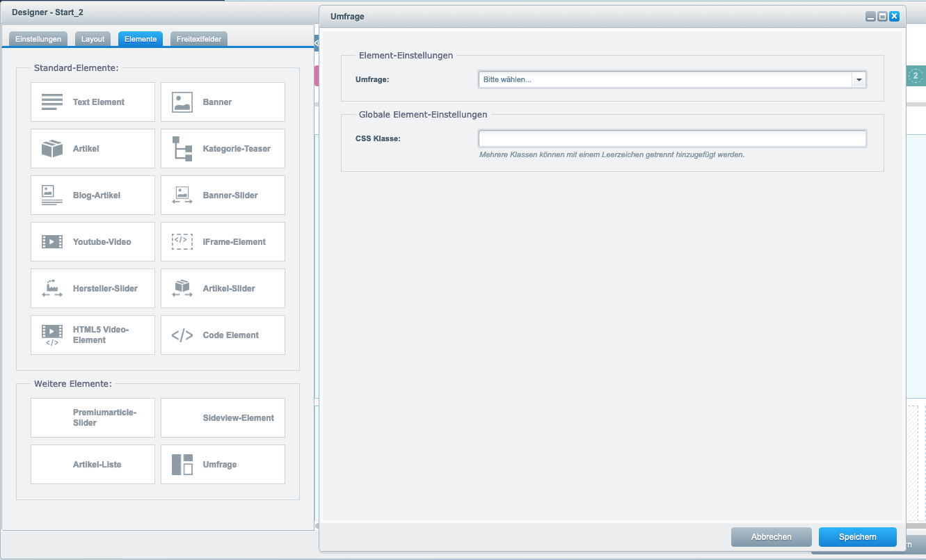
Task: Click the Banner element icon
Action: pyautogui.click(x=182, y=102)
